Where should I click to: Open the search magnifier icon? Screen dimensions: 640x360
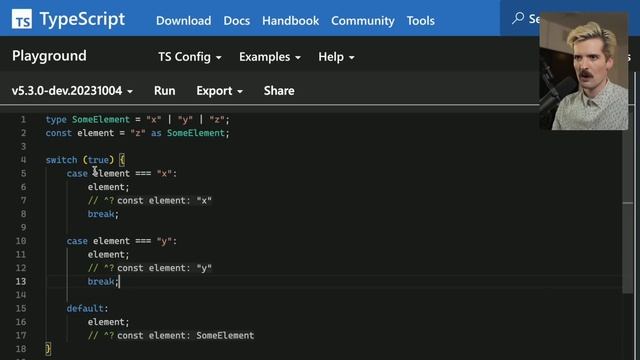click(x=518, y=18)
